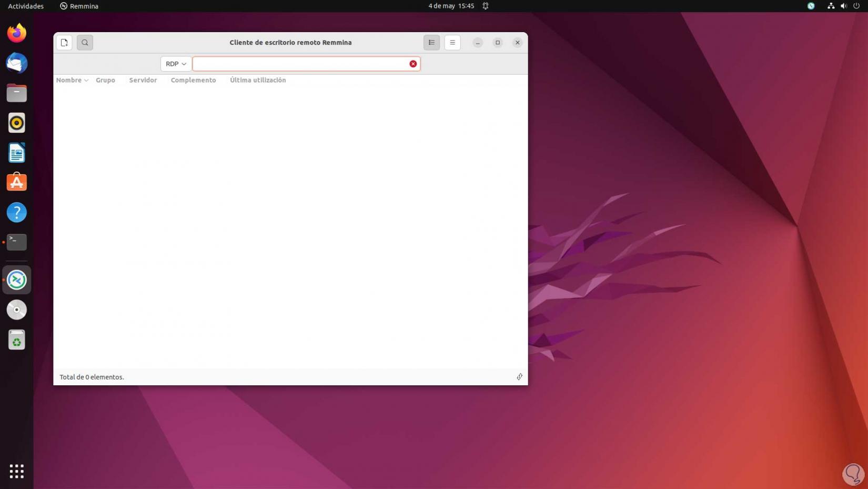Maximize the Remmina window

498,43
